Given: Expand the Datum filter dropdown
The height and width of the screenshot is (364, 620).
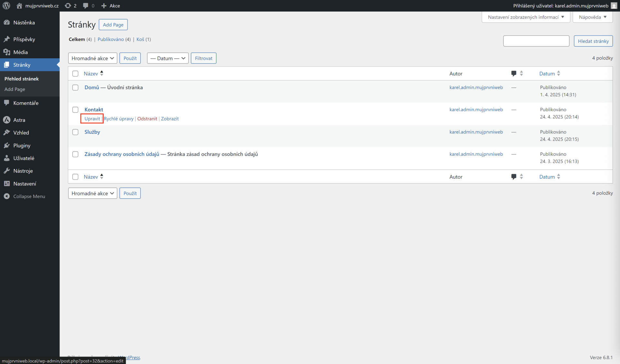Looking at the screenshot, I should pos(168,58).
